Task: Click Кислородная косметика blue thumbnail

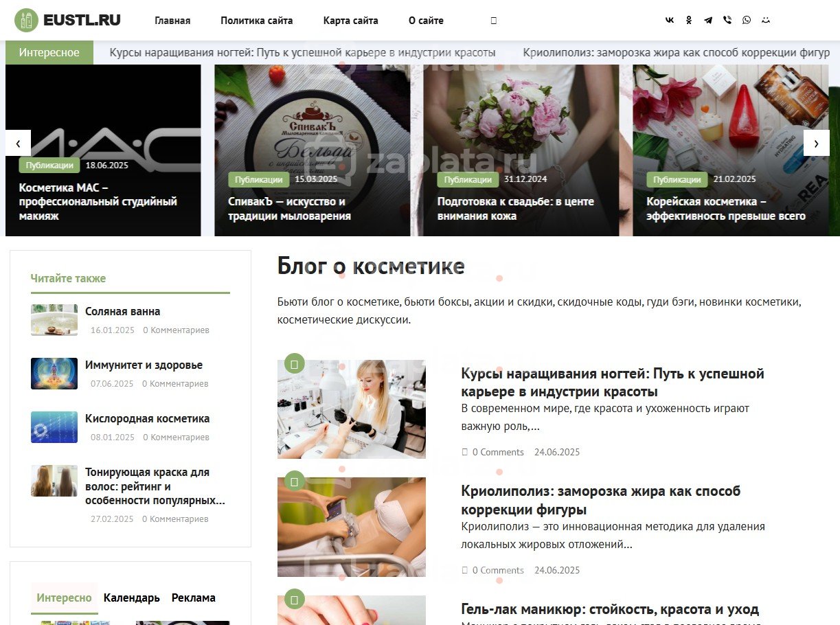Action: [x=54, y=427]
